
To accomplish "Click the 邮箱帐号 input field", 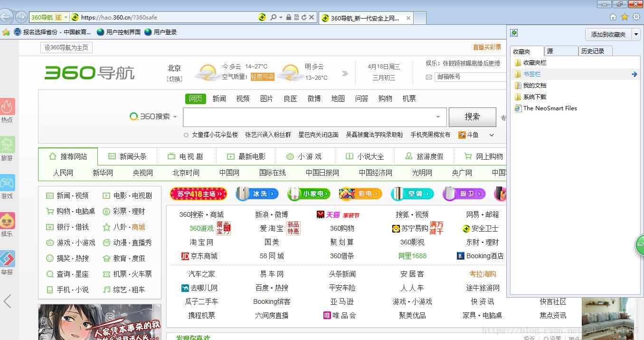I will (x=470, y=77).
